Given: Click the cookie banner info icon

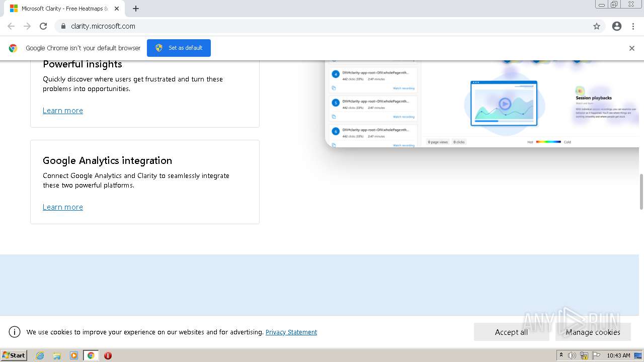Looking at the screenshot, I should [x=15, y=332].
